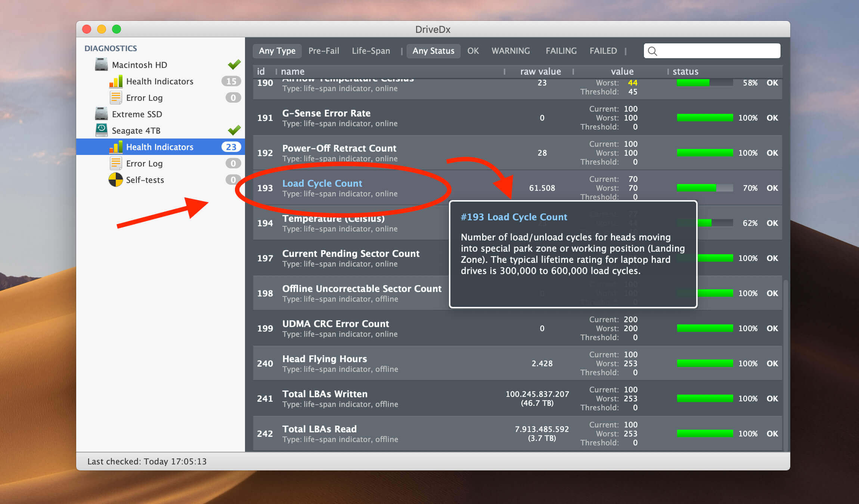Click the 100% bar for Total LBAs Read
The image size is (859, 504).
pyautogui.click(x=705, y=433)
